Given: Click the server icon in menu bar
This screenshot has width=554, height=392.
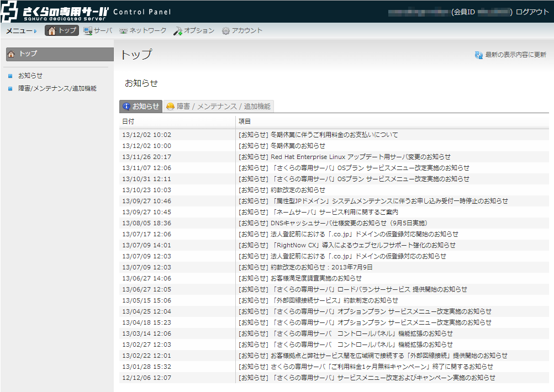Looking at the screenshot, I should click(88, 31).
